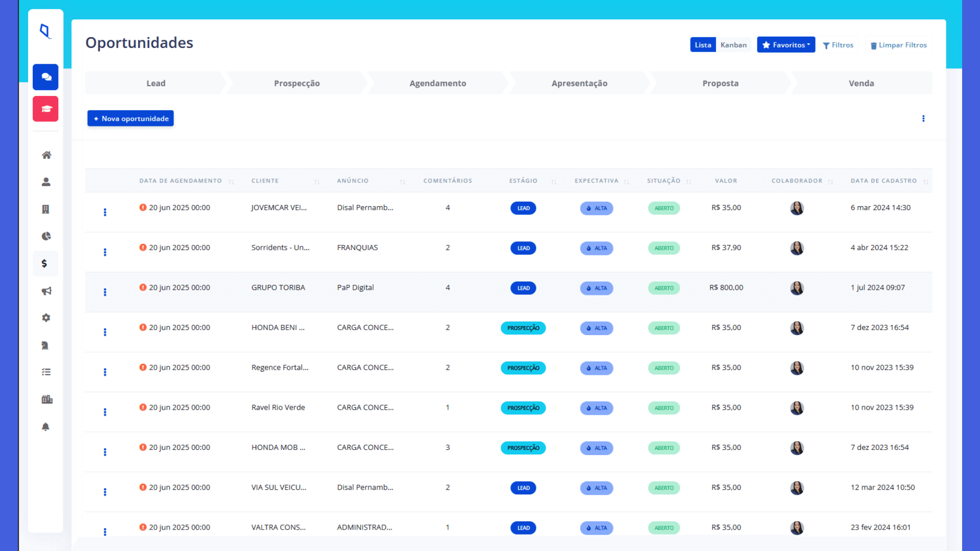980x551 pixels.
Task: Click ABERTO badge for Sorridents row
Action: tap(664, 248)
